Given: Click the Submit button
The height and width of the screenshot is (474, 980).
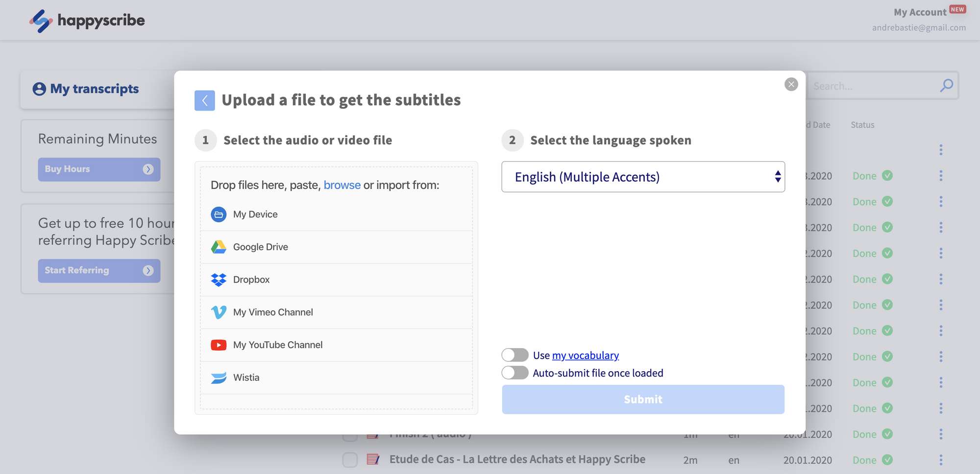Looking at the screenshot, I should (x=643, y=400).
